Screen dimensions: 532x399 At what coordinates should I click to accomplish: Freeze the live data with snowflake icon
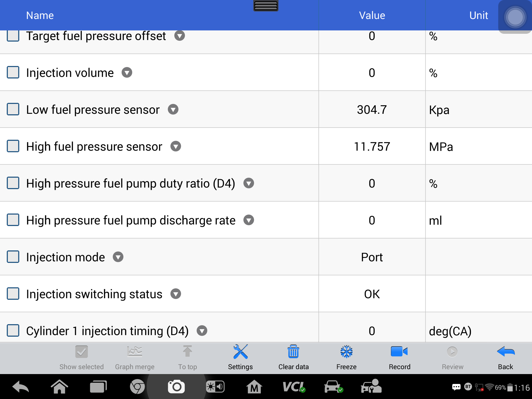[346, 358]
